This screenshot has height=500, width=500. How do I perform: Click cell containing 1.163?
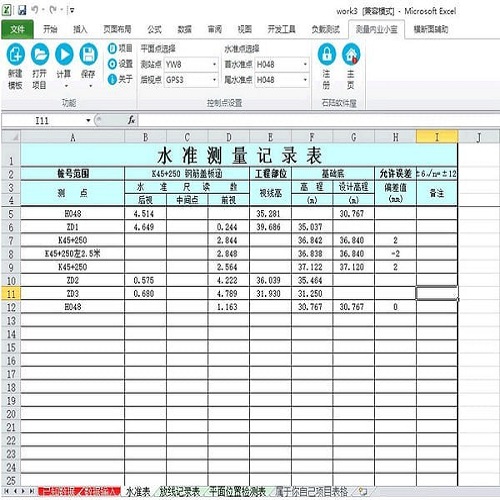point(229,307)
